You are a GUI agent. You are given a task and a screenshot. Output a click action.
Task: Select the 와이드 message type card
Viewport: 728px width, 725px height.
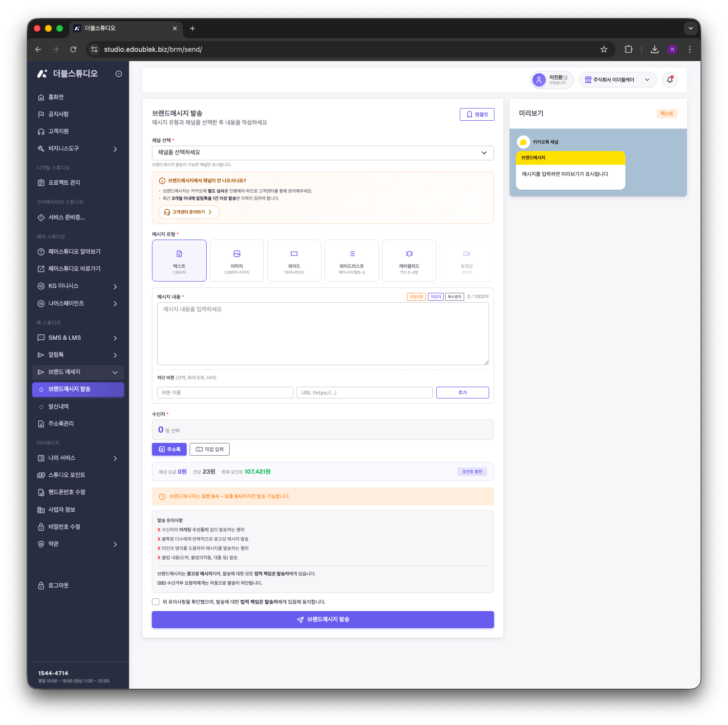294,261
